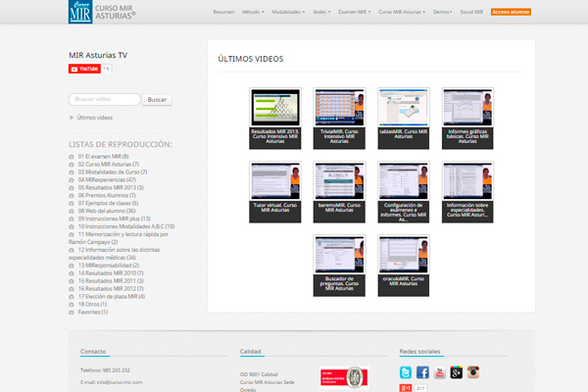This screenshot has width=588, height=392.
Task: Open playlist 12 Información sobre especialidades médicas
Action: [x=115, y=254]
